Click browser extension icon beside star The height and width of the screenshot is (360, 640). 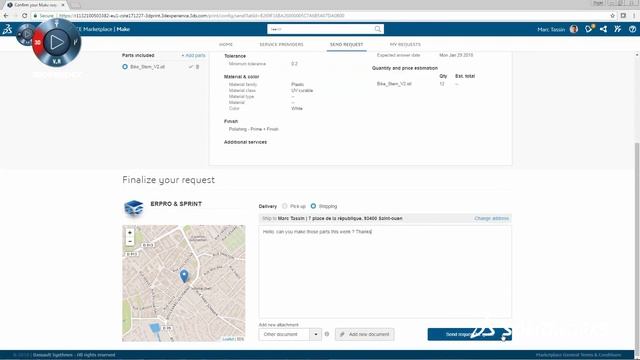click(623, 16)
